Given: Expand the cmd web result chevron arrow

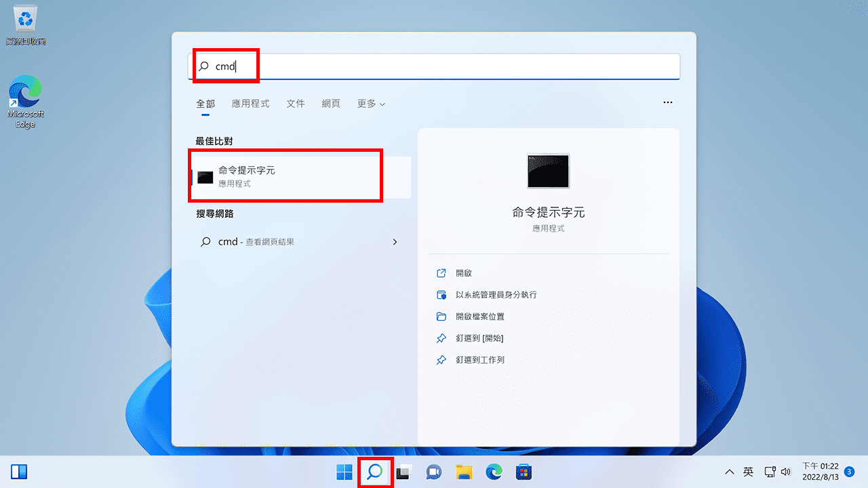Looking at the screenshot, I should tap(395, 242).
